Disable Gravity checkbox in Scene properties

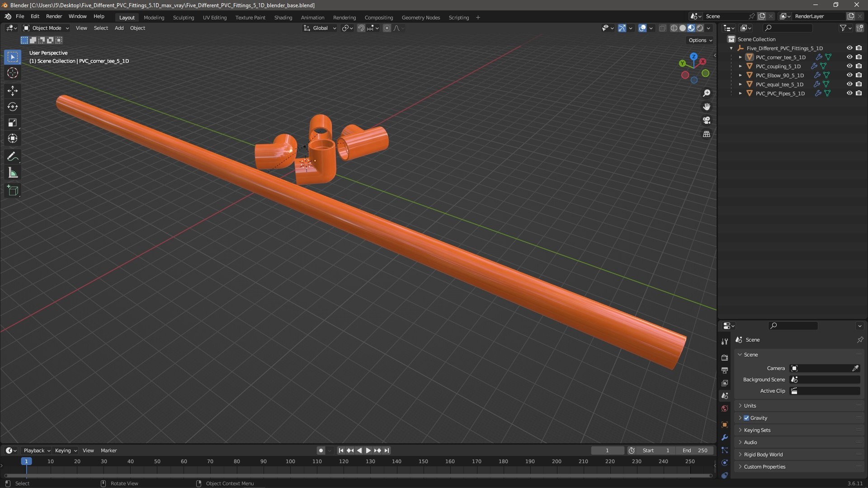pos(746,418)
